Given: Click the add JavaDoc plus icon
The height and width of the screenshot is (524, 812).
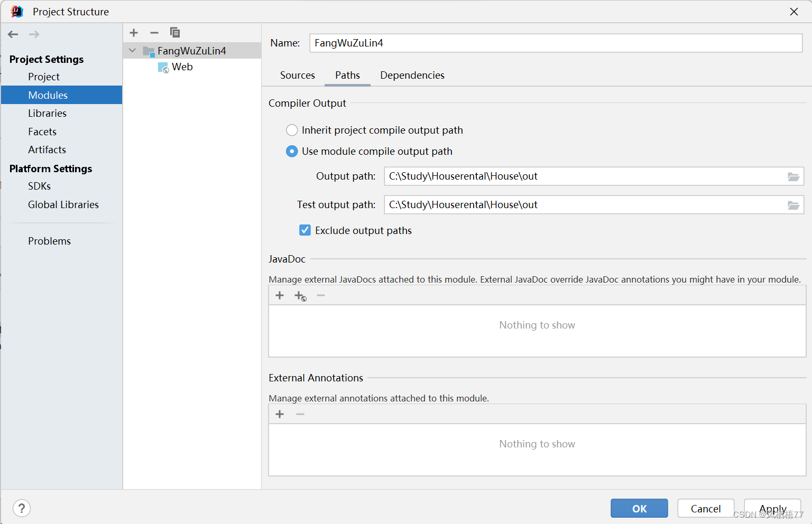Looking at the screenshot, I should tap(280, 295).
